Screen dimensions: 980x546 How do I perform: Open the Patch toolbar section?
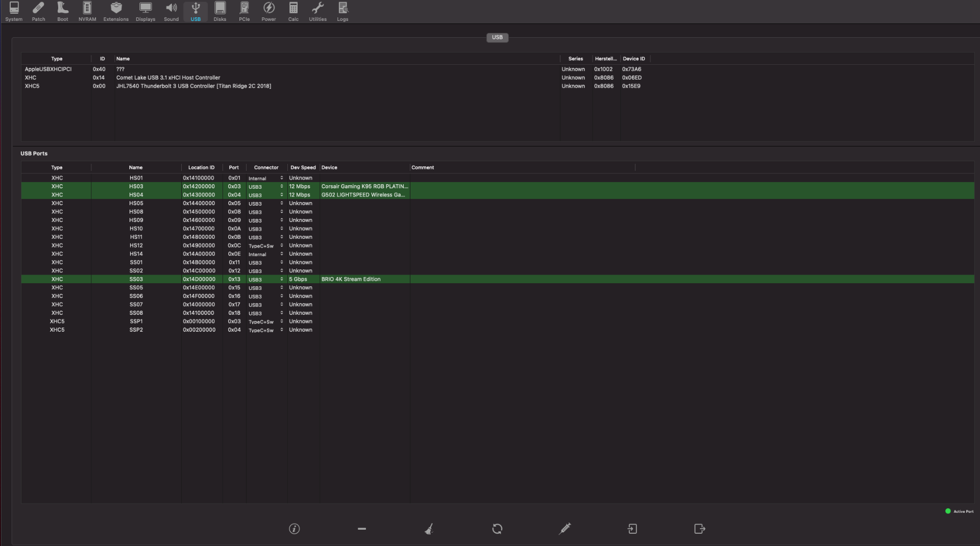click(x=38, y=12)
